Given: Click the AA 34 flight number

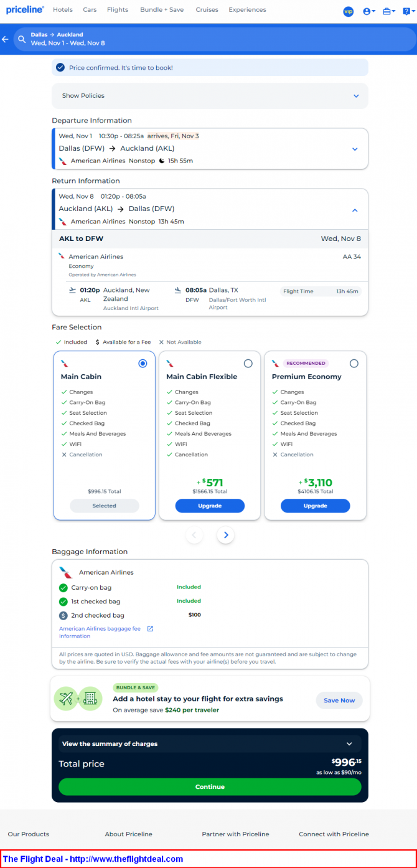Looking at the screenshot, I should pos(352,257).
